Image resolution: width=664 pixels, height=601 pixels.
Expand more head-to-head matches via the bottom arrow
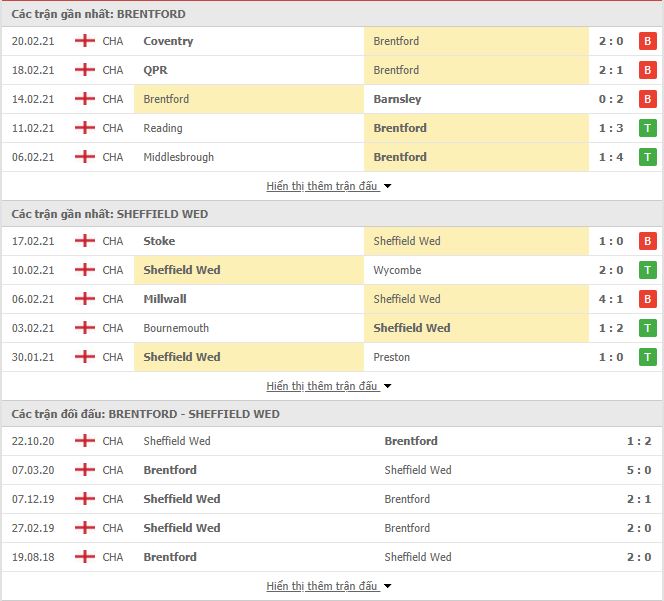pos(387,586)
